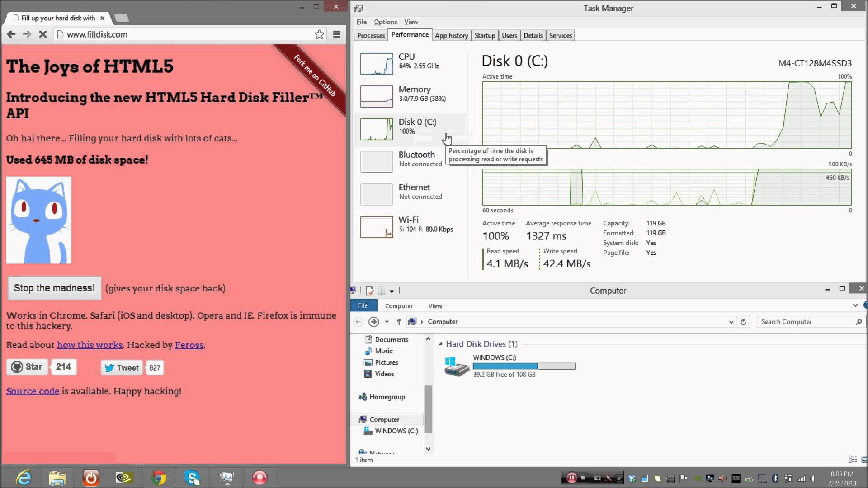Open the how this works link
Image resolution: width=868 pixels, height=488 pixels.
(x=90, y=345)
